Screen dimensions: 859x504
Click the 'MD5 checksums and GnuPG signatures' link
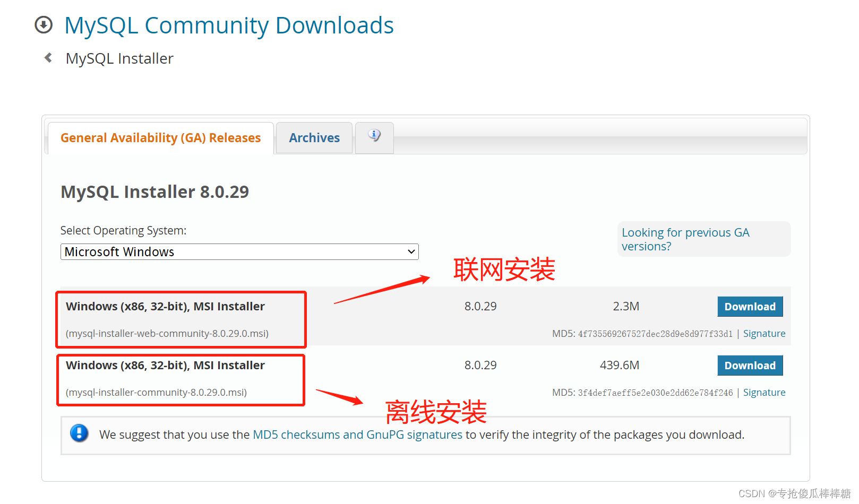click(x=357, y=434)
